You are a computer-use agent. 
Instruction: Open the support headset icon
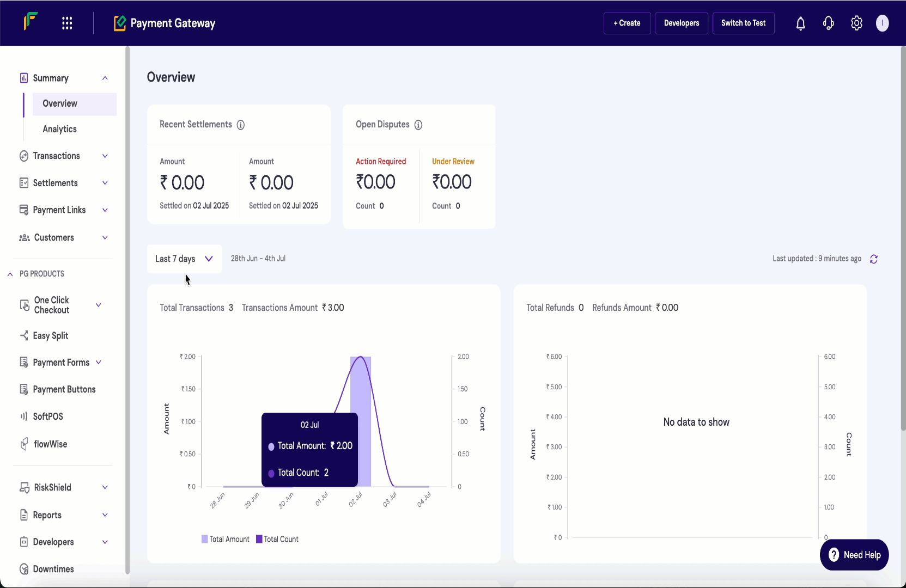pyautogui.click(x=828, y=23)
